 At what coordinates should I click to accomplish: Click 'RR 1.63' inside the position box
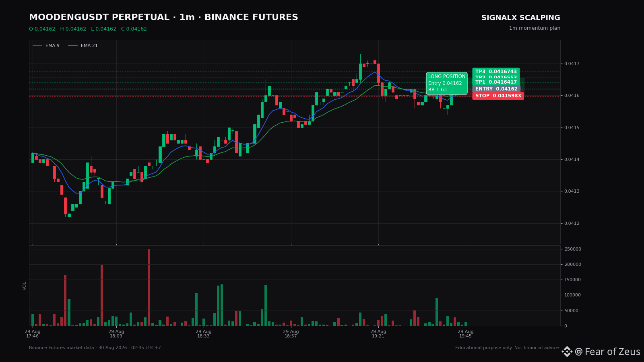(x=438, y=90)
